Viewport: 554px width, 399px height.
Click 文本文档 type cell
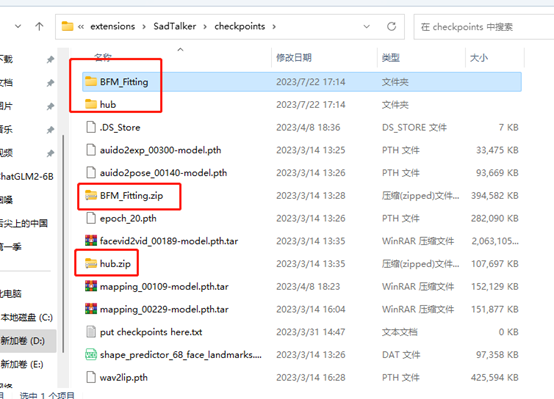click(400, 332)
